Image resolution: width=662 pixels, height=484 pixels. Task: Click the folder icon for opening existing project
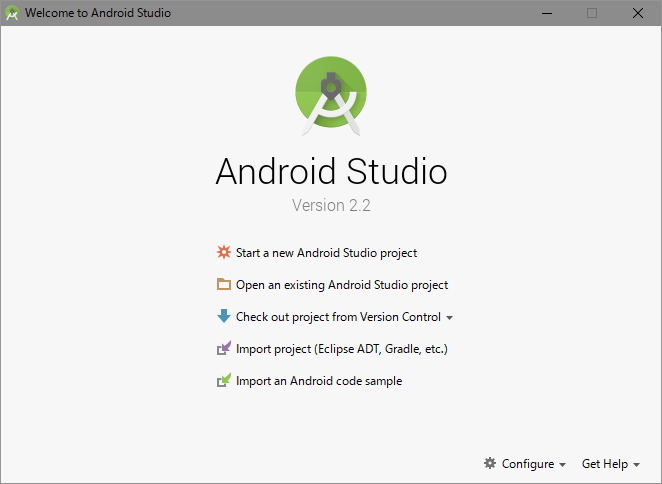point(224,284)
